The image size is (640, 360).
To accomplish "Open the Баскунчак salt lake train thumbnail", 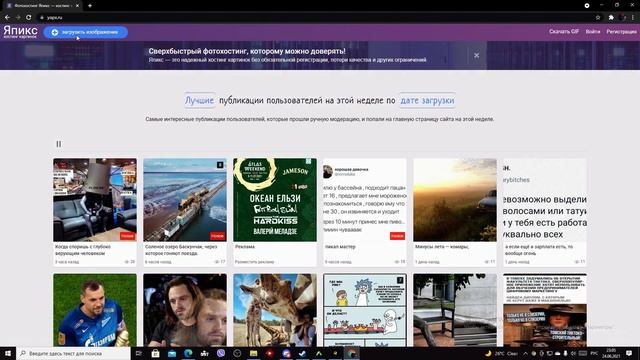I will [185, 200].
